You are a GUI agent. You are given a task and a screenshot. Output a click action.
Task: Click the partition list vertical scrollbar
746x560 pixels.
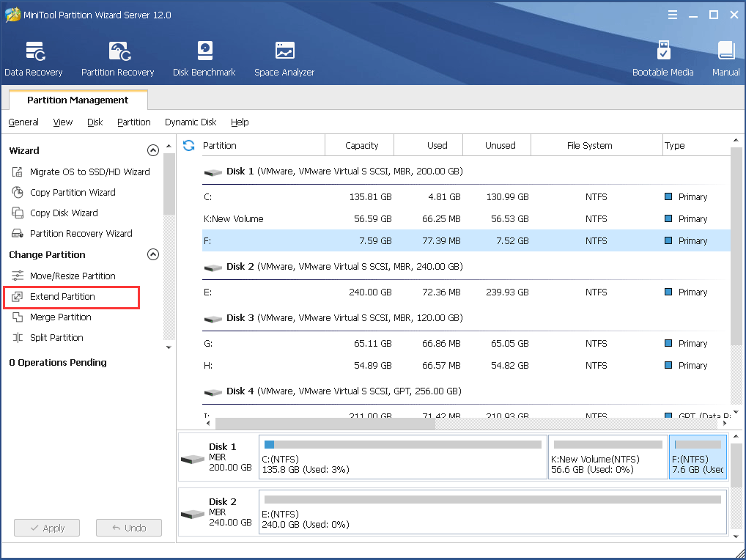[736, 246]
